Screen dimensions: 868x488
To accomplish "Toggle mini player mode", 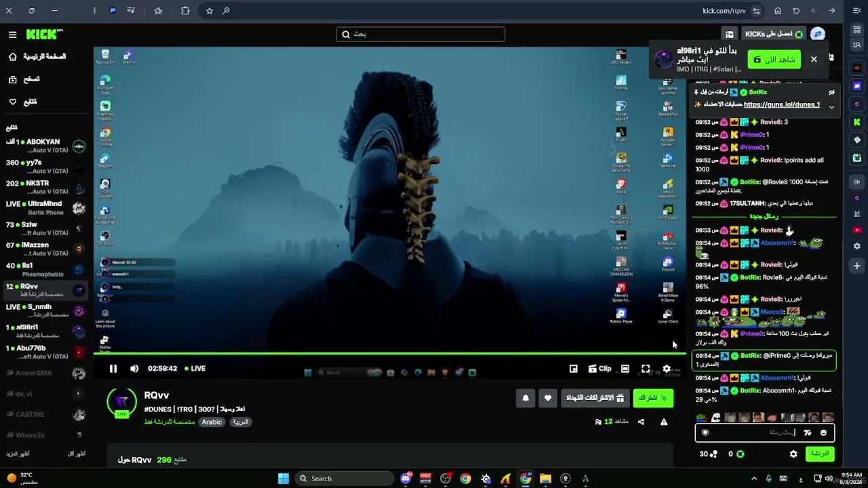I will click(x=574, y=369).
